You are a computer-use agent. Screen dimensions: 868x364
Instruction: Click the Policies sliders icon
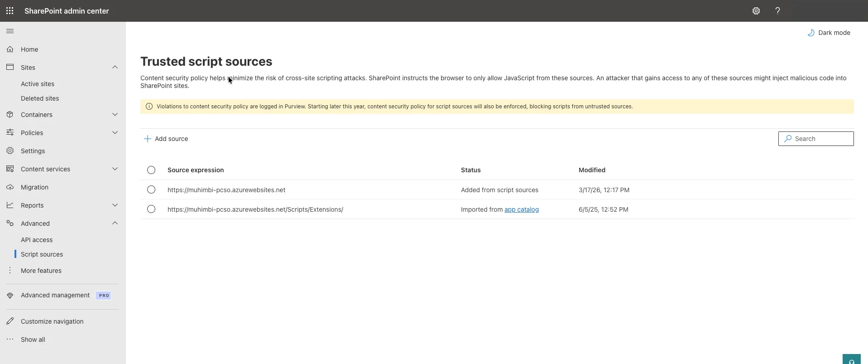pos(10,132)
